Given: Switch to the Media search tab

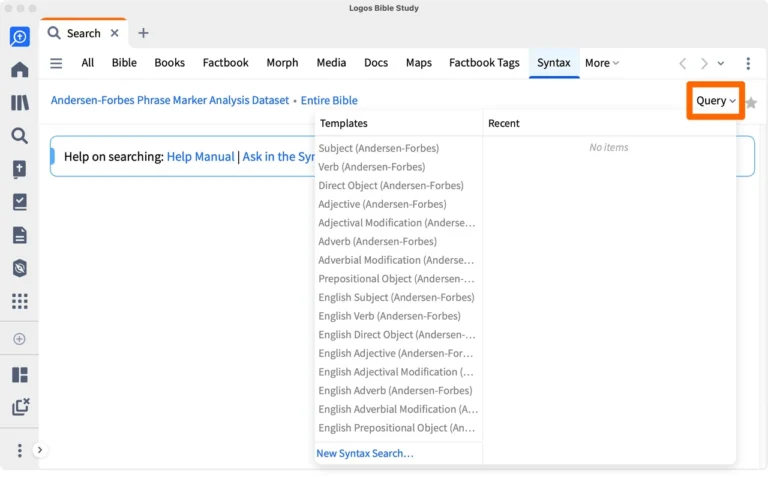Looking at the screenshot, I should 331,63.
